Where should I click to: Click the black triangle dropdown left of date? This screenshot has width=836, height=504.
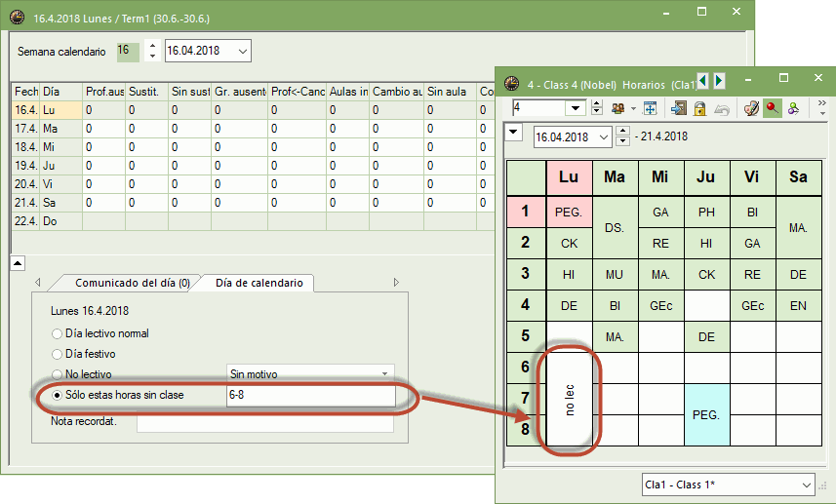513,131
